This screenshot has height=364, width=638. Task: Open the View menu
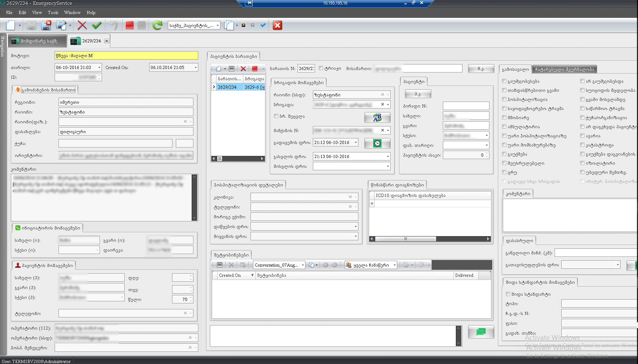[37, 12]
